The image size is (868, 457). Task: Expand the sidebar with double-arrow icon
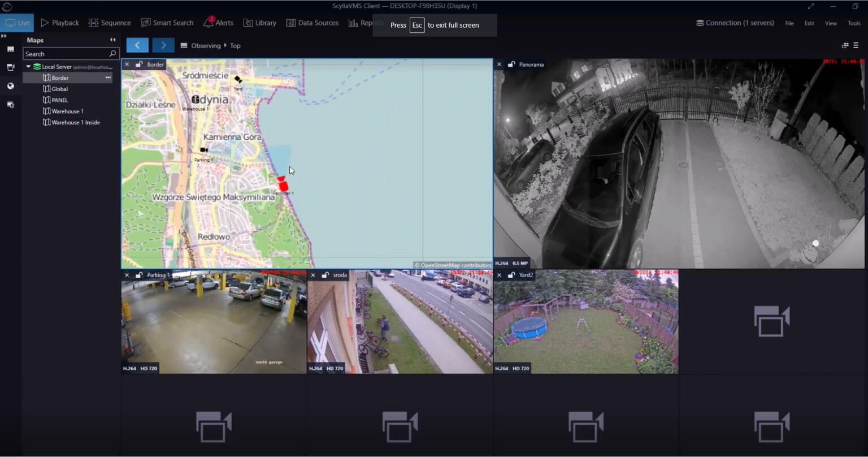4,36
